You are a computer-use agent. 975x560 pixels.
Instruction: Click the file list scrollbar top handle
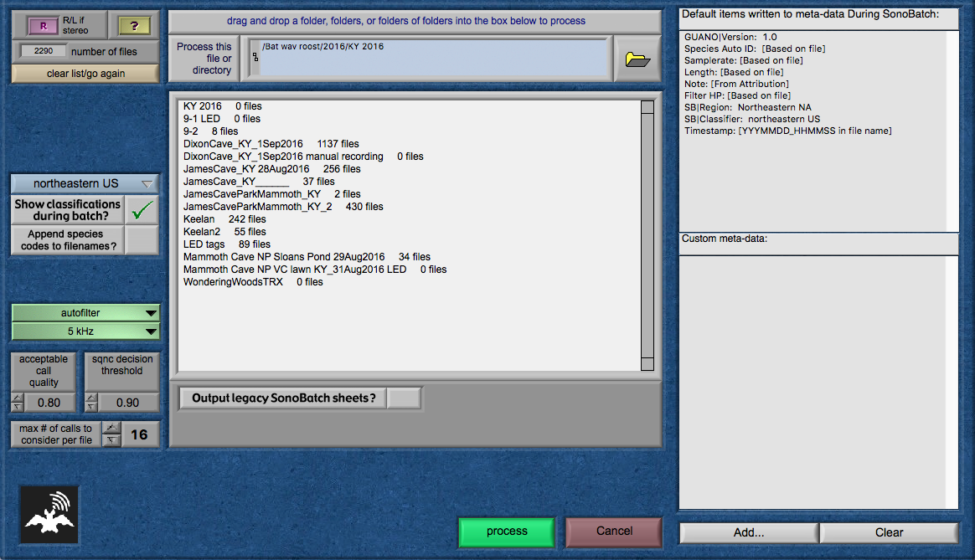pos(647,107)
